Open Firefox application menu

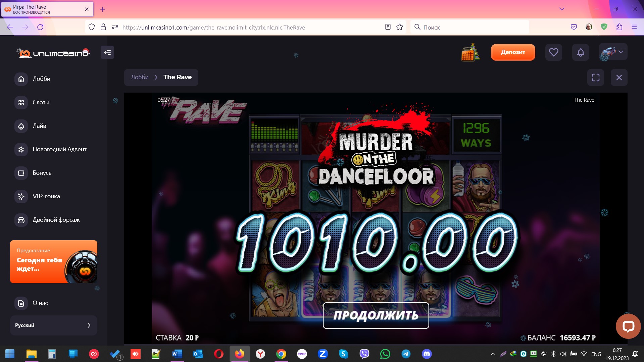click(x=634, y=27)
